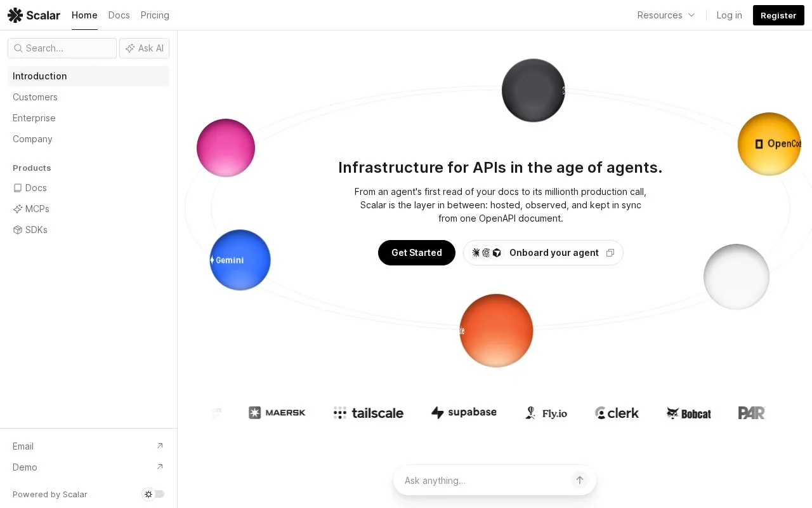Click the Get Started button

(417, 253)
